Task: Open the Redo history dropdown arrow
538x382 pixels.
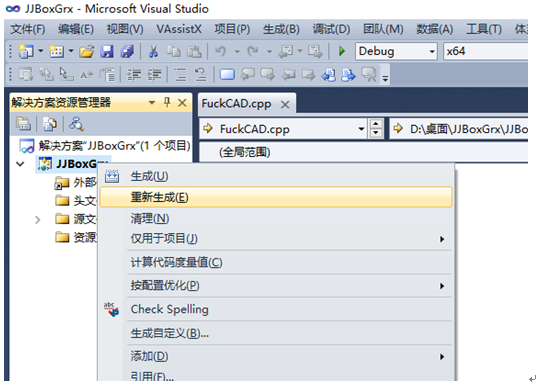Action: click(x=269, y=51)
